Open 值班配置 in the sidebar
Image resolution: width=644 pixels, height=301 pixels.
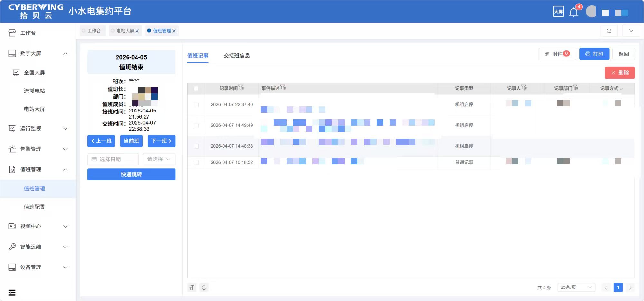click(x=34, y=207)
